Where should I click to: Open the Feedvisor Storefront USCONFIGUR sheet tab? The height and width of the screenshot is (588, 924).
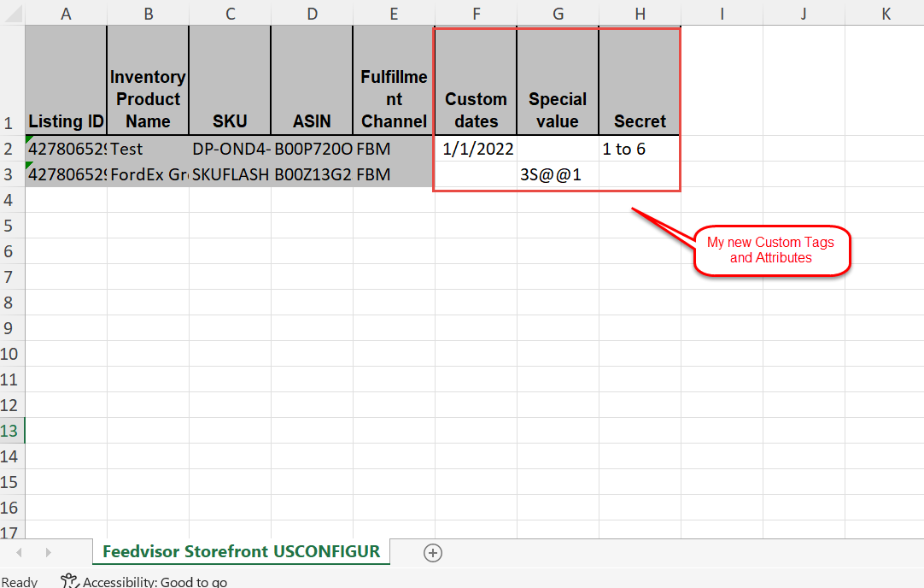[241, 551]
